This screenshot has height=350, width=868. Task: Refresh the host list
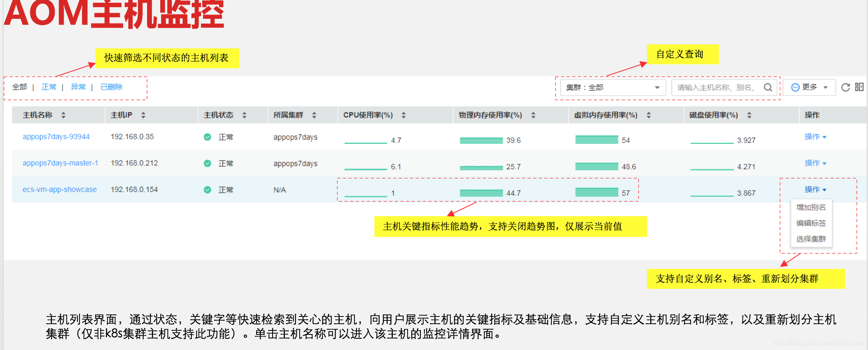pos(845,87)
